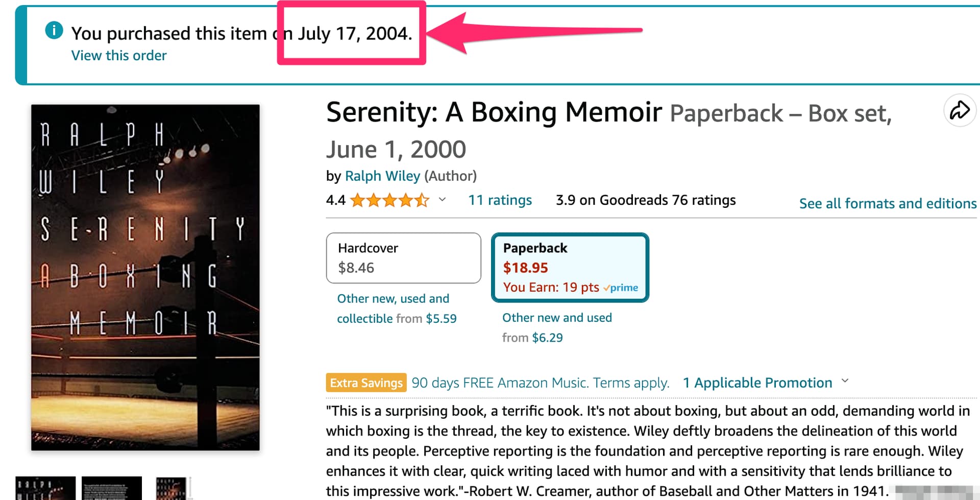
Task: Click the Extra Savings badge
Action: coord(366,383)
